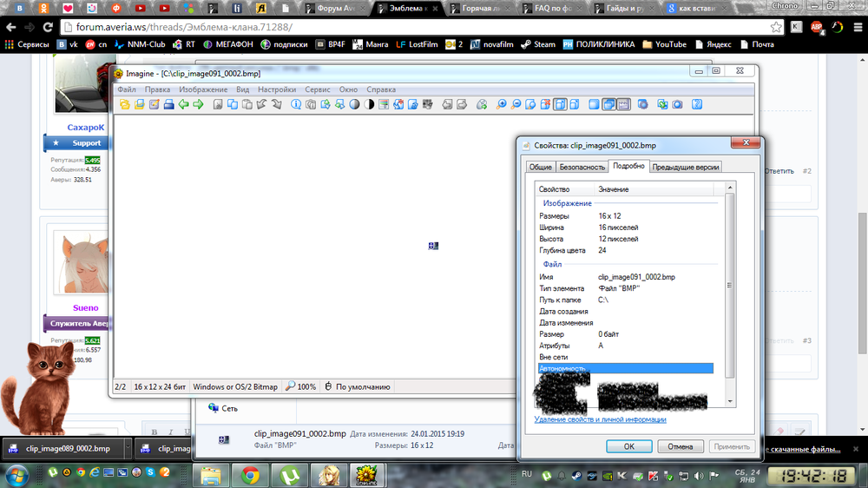Open the Предыдущие версии tab
This screenshot has height=488, width=868.
coord(686,167)
